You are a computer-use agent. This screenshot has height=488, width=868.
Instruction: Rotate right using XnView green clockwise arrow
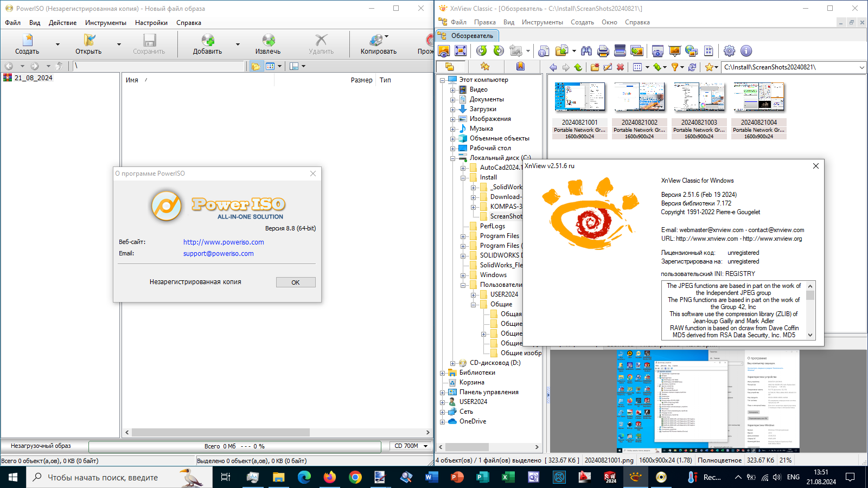(x=499, y=51)
